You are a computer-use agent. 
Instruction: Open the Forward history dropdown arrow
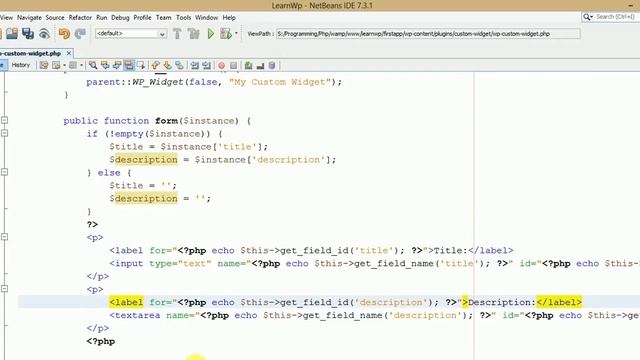click(81, 65)
